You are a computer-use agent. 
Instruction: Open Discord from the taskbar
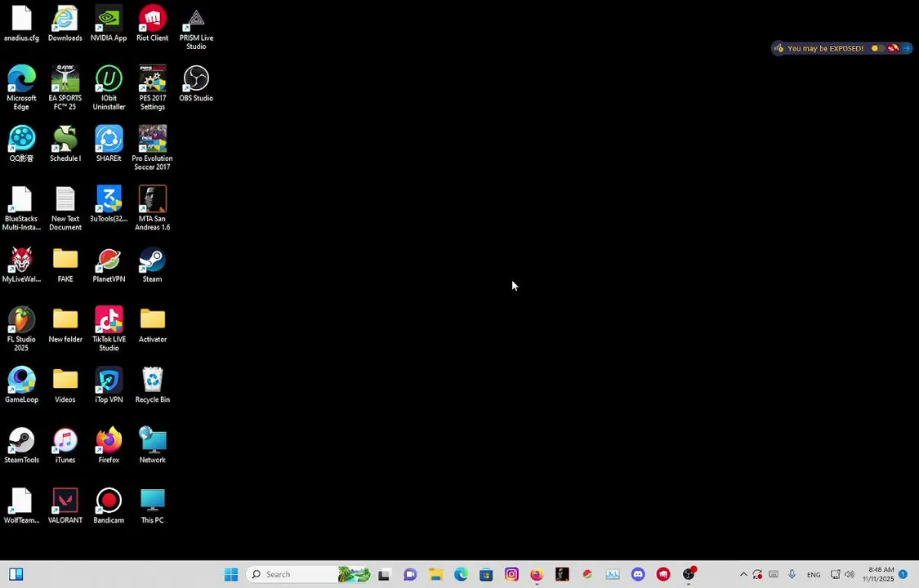click(x=638, y=575)
